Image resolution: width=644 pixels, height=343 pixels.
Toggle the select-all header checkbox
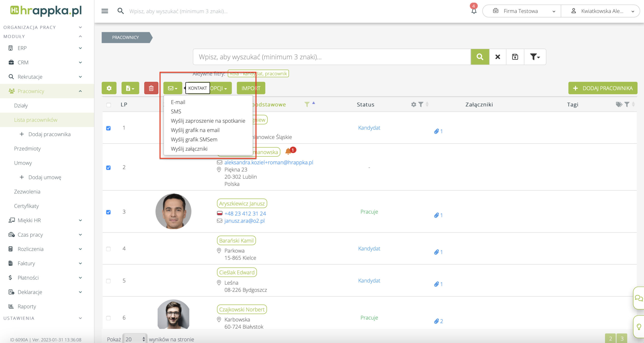[108, 105]
